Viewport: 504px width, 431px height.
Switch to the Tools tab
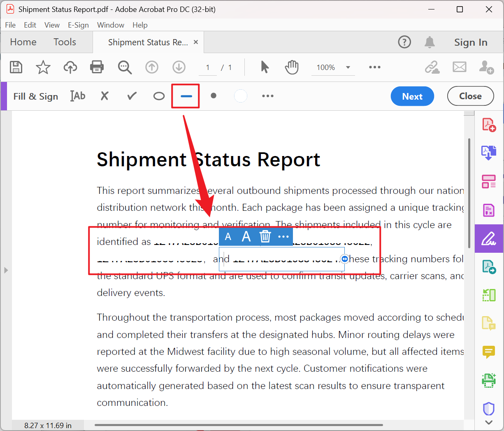click(x=65, y=42)
